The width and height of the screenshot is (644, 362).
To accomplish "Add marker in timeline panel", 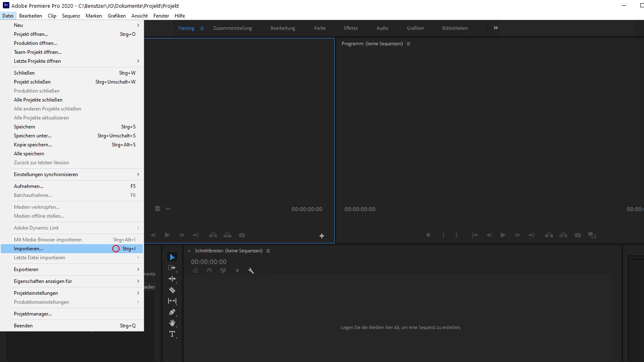I will click(237, 271).
